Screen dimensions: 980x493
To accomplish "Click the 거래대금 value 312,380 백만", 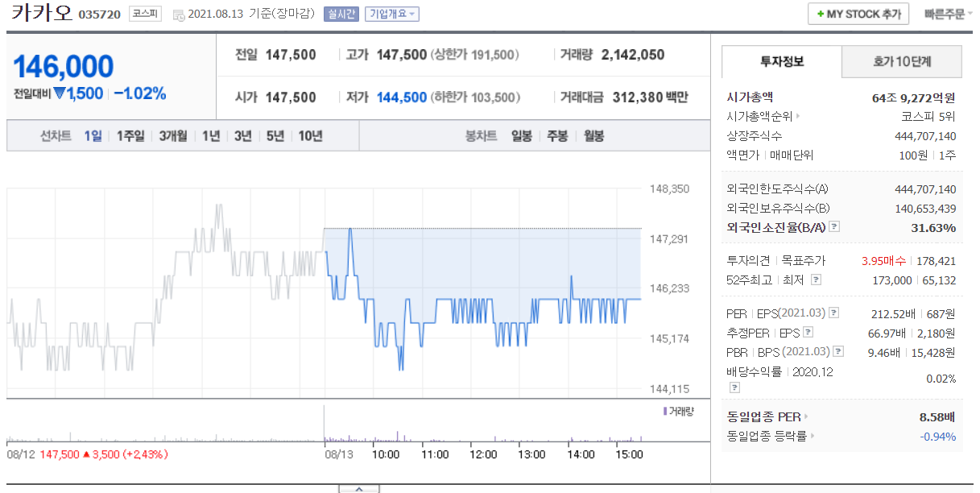I will click(x=651, y=97).
